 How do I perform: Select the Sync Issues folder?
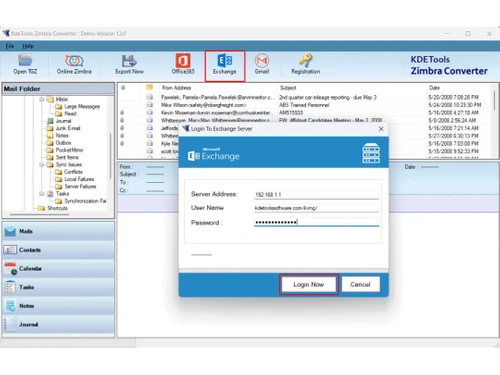coord(69,165)
